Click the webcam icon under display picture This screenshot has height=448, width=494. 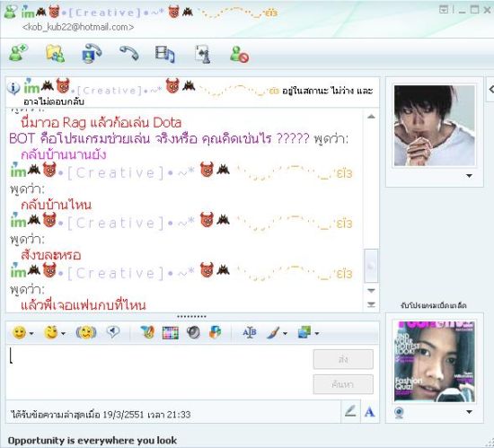(399, 412)
